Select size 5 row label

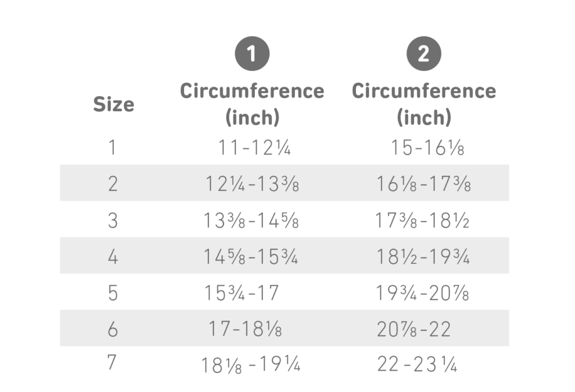112,293
